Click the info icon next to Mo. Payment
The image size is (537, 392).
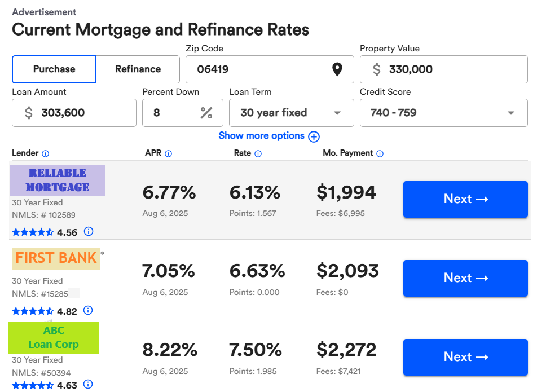pyautogui.click(x=380, y=153)
